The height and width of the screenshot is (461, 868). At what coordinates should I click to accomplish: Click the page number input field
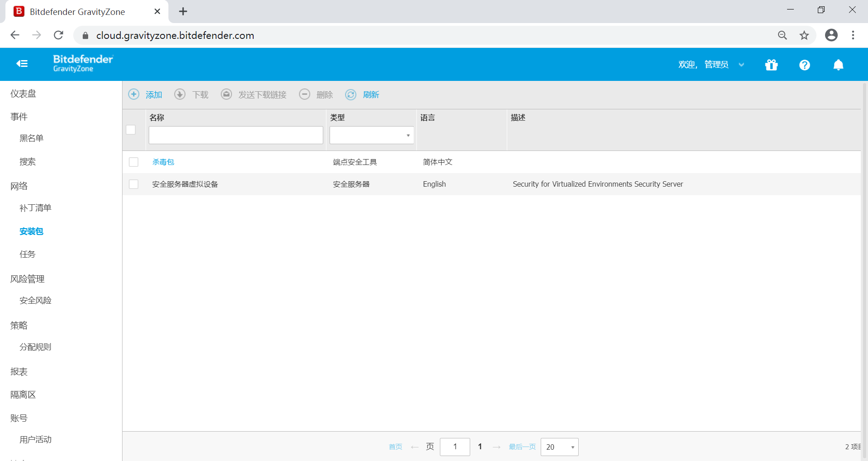pos(455,447)
